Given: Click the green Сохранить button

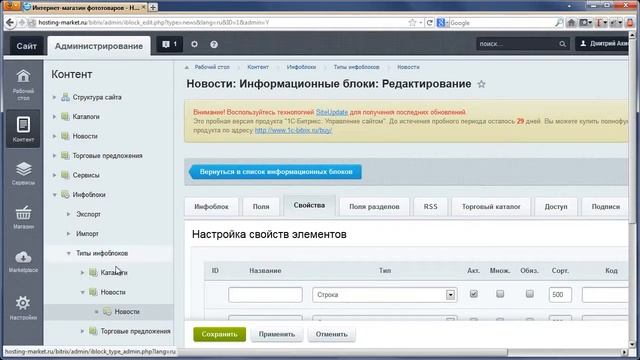Looking at the screenshot, I should coord(220,334).
